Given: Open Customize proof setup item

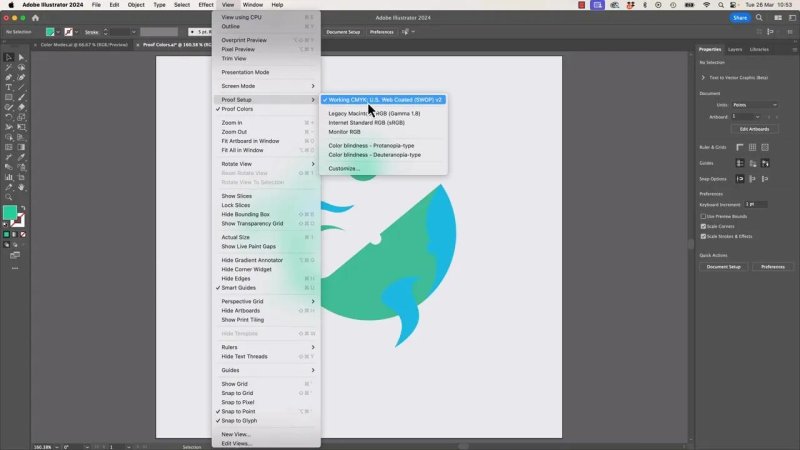Looking at the screenshot, I should [x=383, y=168].
